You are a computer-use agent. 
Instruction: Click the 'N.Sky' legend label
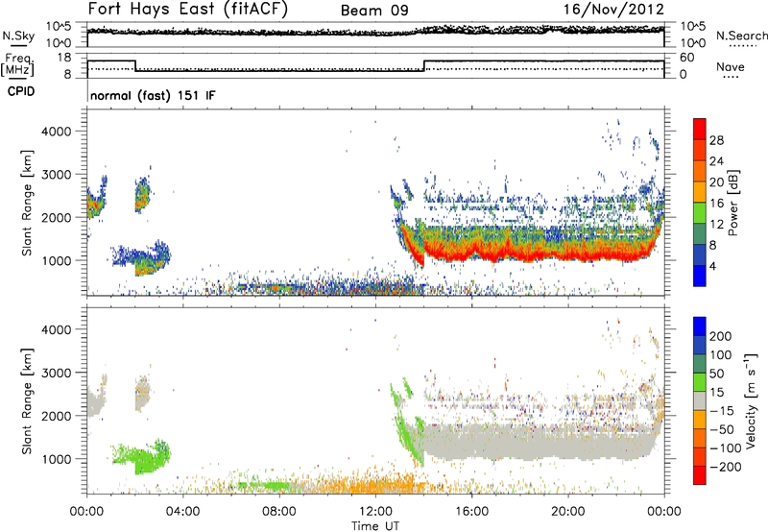[x=18, y=36]
